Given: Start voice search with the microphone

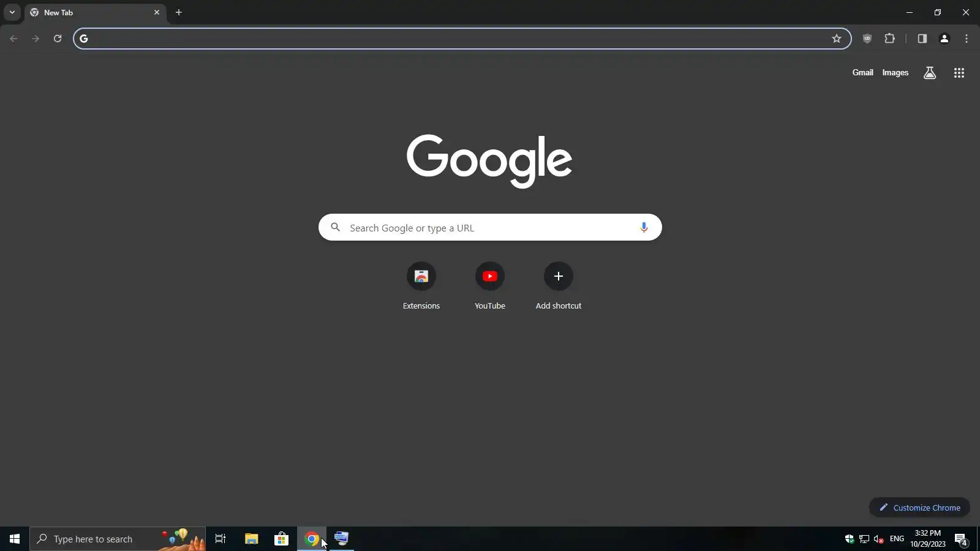Looking at the screenshot, I should [x=644, y=227].
